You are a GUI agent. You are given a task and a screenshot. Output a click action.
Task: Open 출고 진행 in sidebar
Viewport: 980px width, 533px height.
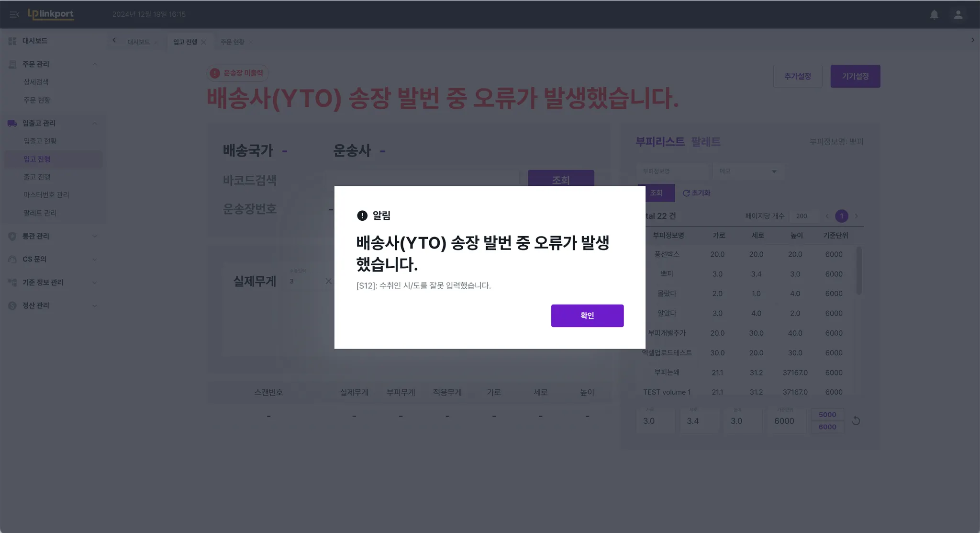point(37,177)
